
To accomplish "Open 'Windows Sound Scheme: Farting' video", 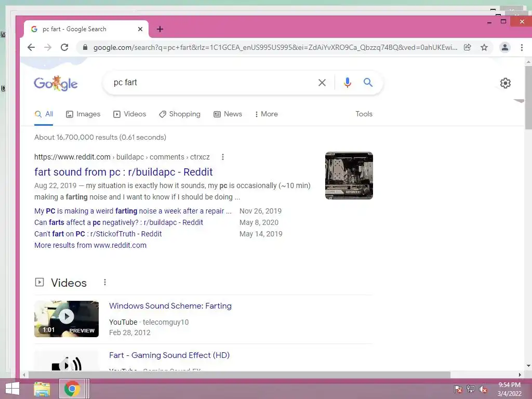I will [170, 306].
